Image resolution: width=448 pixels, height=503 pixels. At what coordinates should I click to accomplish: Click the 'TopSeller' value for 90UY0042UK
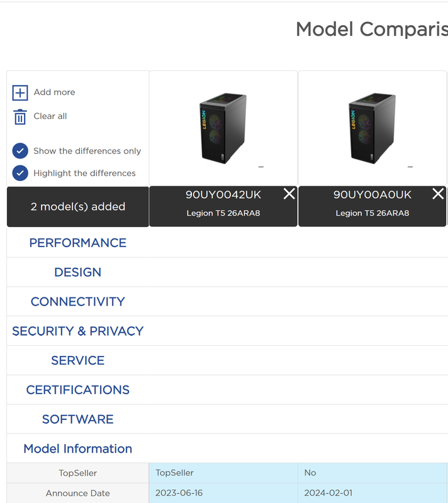click(x=223, y=473)
